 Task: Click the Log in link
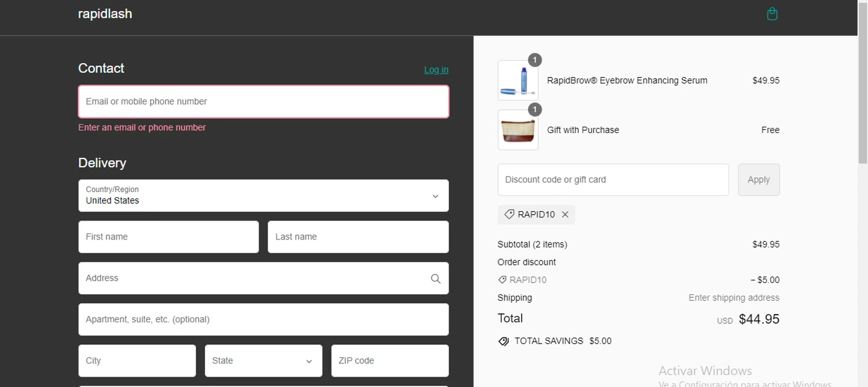pos(436,70)
